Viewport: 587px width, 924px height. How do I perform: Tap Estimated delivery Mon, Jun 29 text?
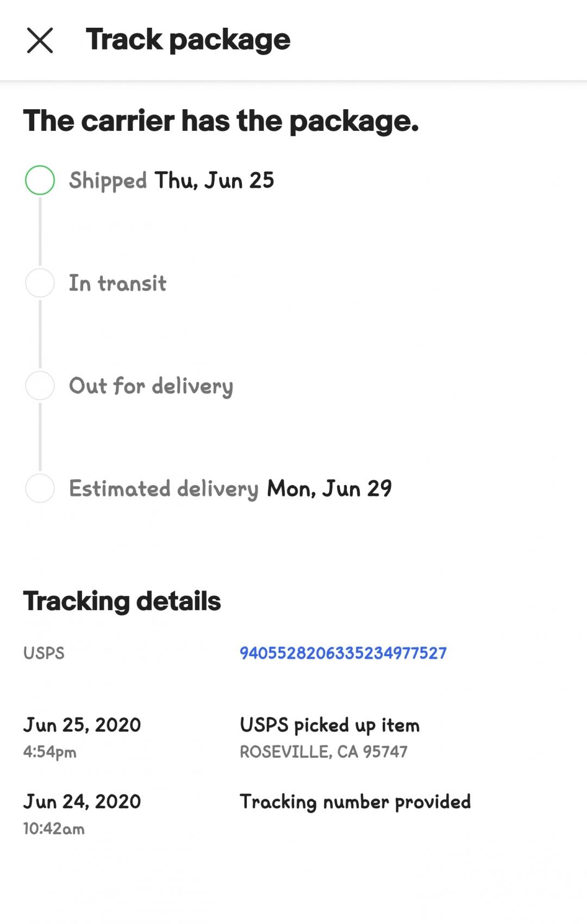[x=230, y=489]
